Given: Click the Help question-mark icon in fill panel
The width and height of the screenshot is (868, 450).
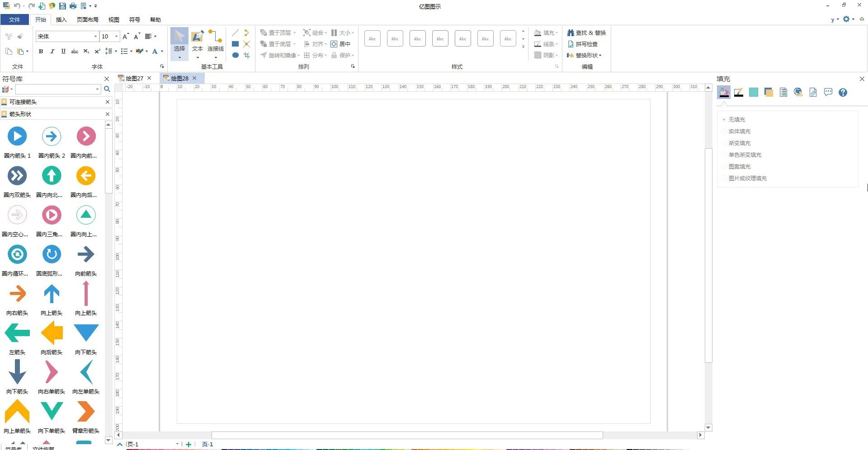Looking at the screenshot, I should coord(843,92).
